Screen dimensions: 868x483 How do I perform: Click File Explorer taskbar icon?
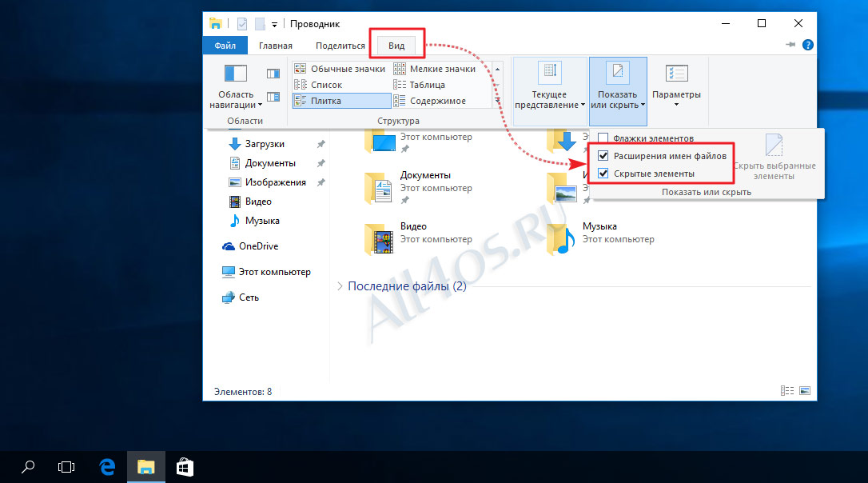coord(146,467)
